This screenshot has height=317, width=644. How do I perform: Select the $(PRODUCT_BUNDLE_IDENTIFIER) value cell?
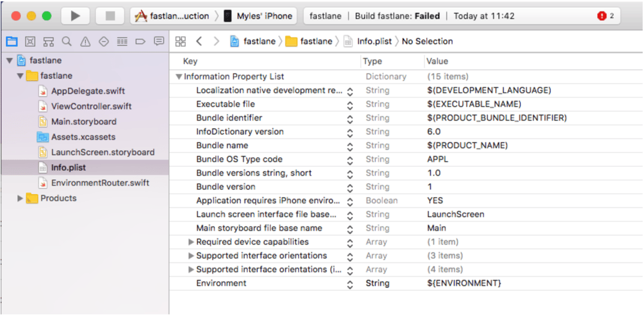click(x=497, y=118)
